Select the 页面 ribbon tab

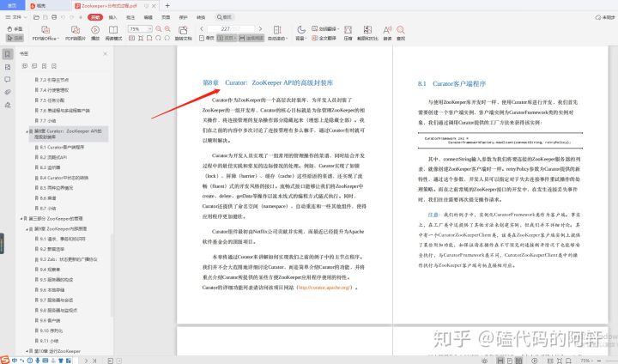166,17
